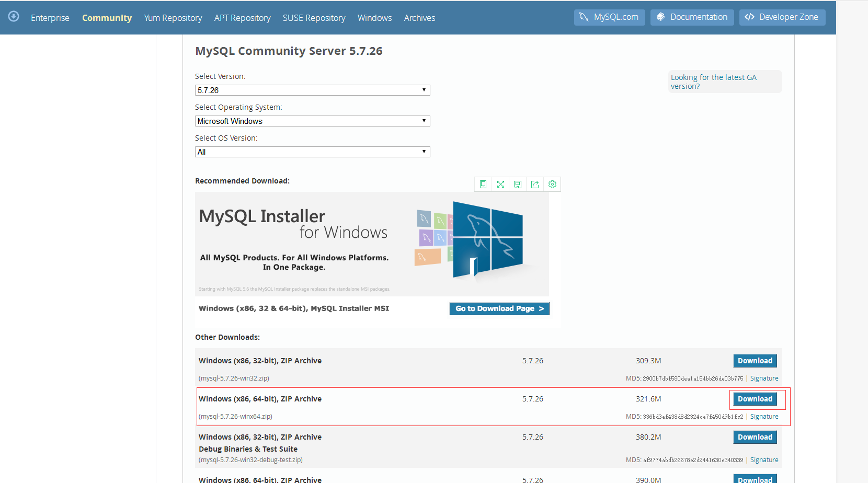Expand the Select Version dropdown showing 5.7.26

coord(313,90)
